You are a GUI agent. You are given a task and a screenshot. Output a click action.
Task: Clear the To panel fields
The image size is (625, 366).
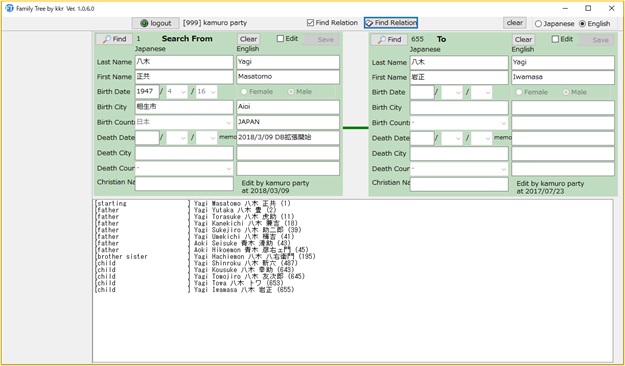click(x=523, y=39)
